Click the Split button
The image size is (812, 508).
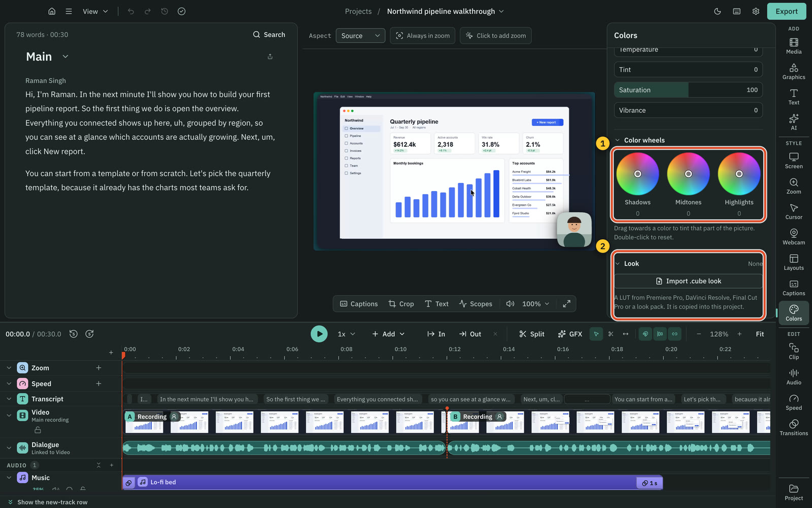[x=532, y=334]
